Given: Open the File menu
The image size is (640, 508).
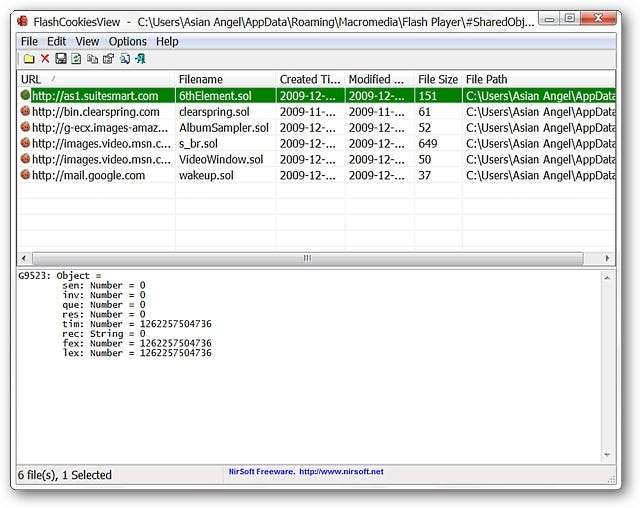Looking at the screenshot, I should [x=29, y=41].
